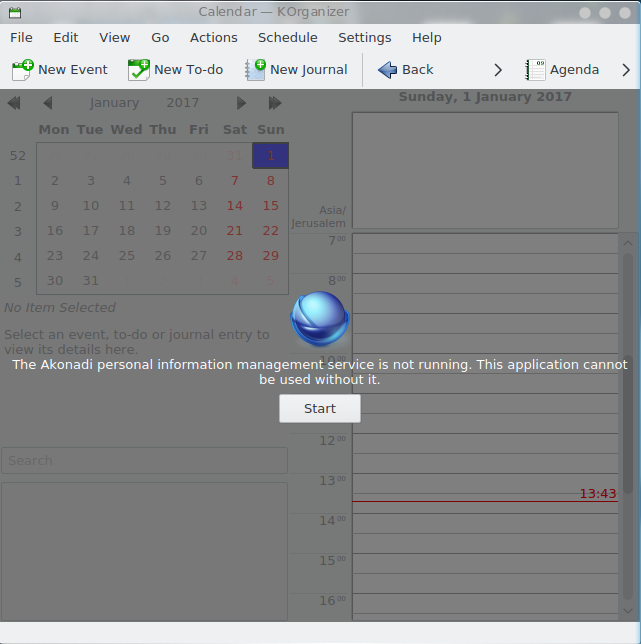The height and width of the screenshot is (644, 641).
Task: Select day 6 in the mini calendar
Action: click(x=199, y=181)
